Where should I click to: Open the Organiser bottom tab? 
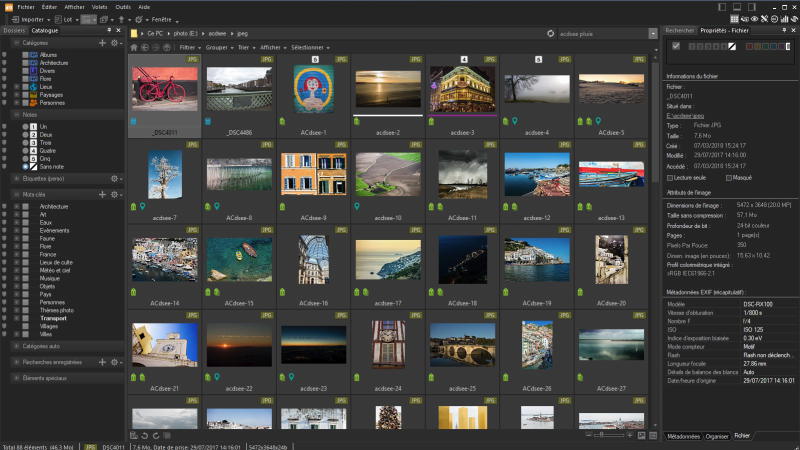coord(716,436)
